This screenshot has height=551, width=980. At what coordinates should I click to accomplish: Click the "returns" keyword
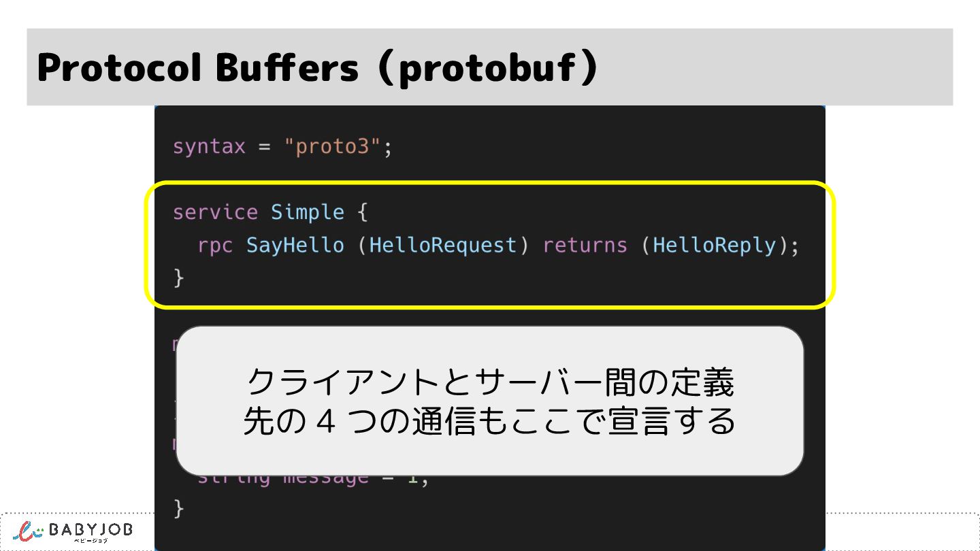585,245
